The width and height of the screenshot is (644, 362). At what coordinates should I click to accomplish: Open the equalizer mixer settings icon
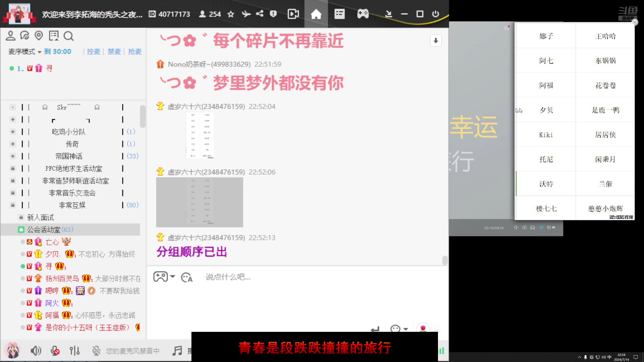coord(75,350)
